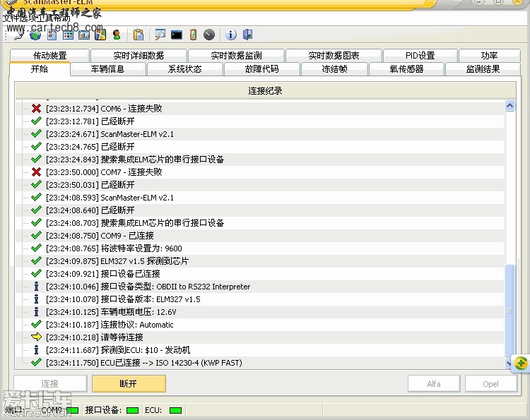This screenshot has height=420, width=530.
Task: Switch to the 实时数据监测 tab
Action: pyautogui.click(x=236, y=55)
